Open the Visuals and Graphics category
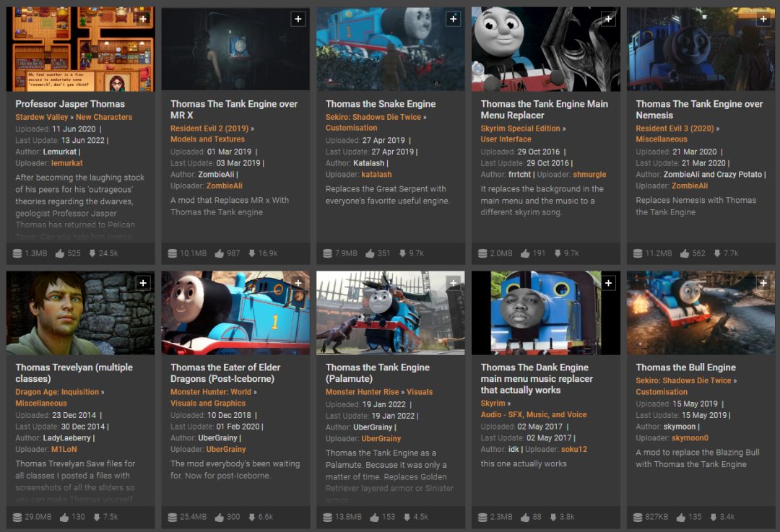The image size is (780, 532). point(208,404)
